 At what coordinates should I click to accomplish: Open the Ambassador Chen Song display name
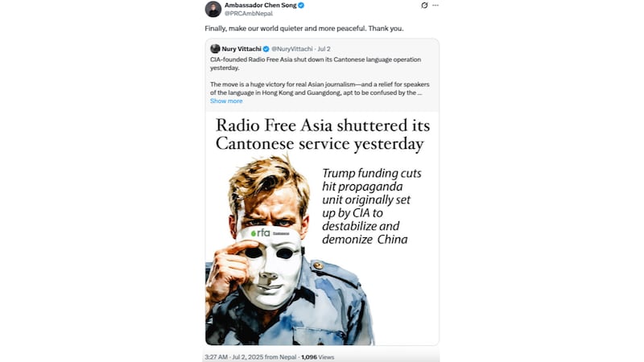coord(260,6)
